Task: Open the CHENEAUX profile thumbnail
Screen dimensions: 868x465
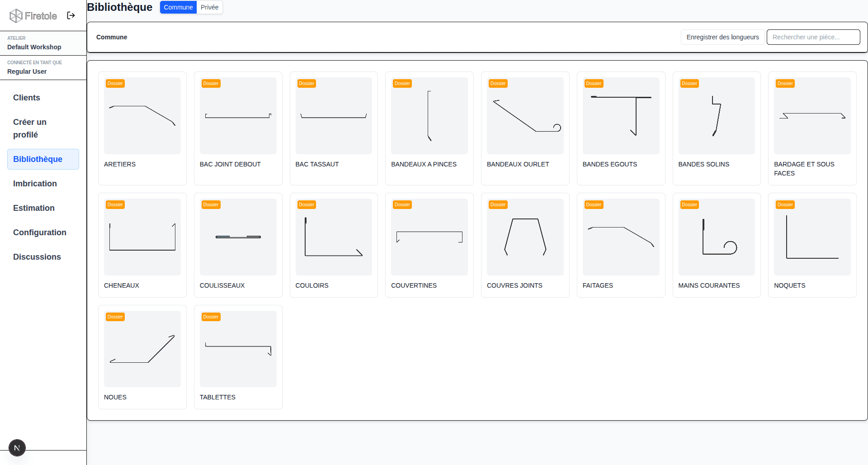Action: [142, 237]
